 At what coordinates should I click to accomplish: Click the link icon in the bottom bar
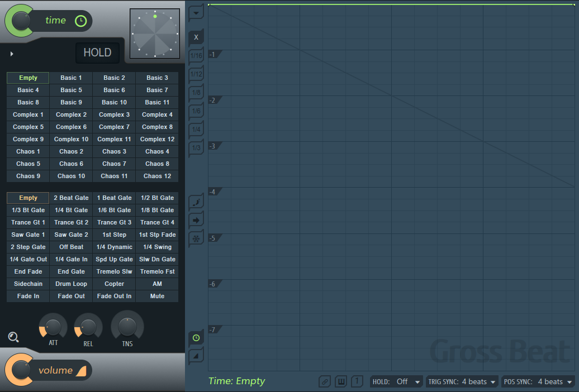(325, 381)
